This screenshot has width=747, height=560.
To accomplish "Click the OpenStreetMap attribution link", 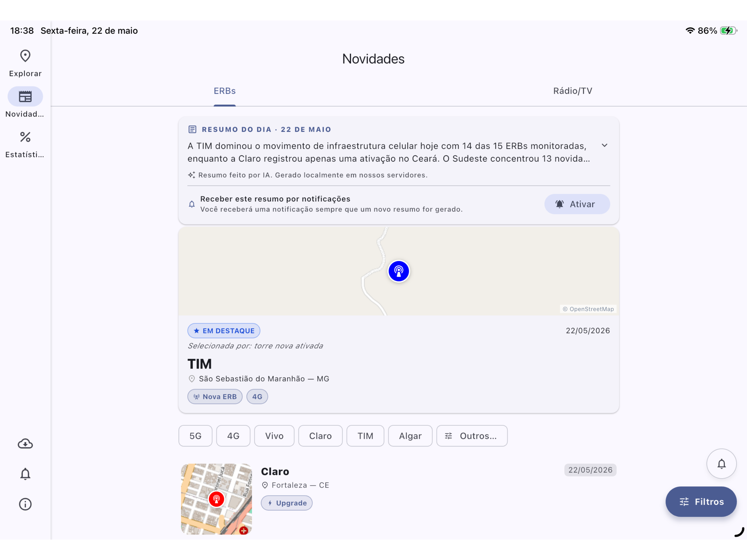I will point(588,309).
